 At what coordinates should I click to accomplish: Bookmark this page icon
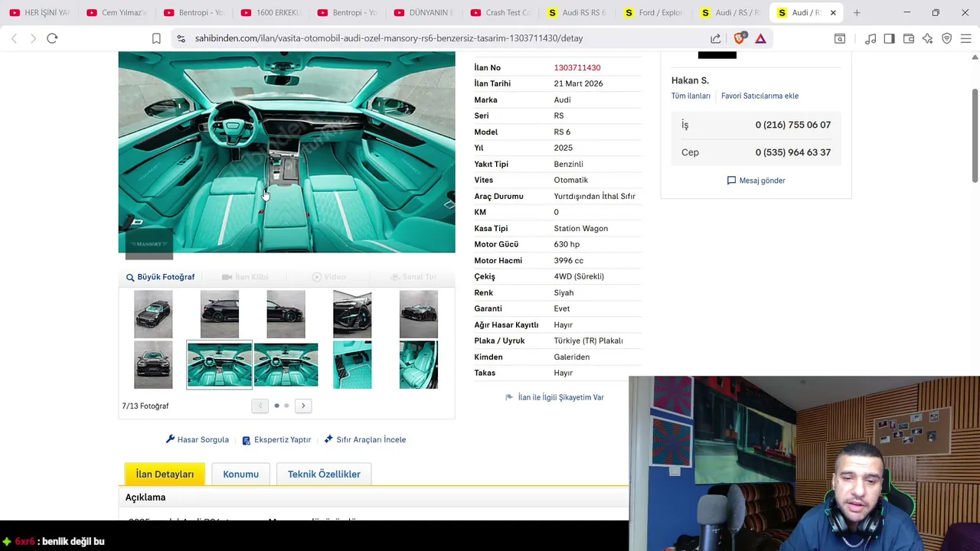[x=156, y=38]
